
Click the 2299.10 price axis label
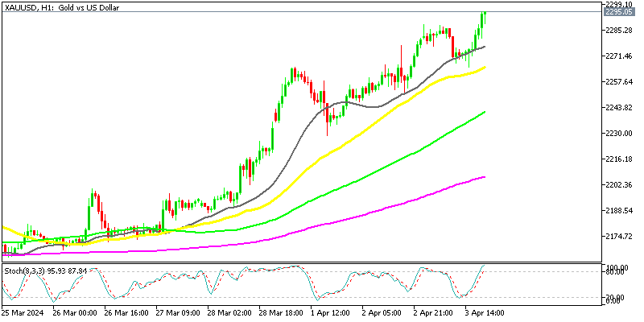(x=620, y=5)
